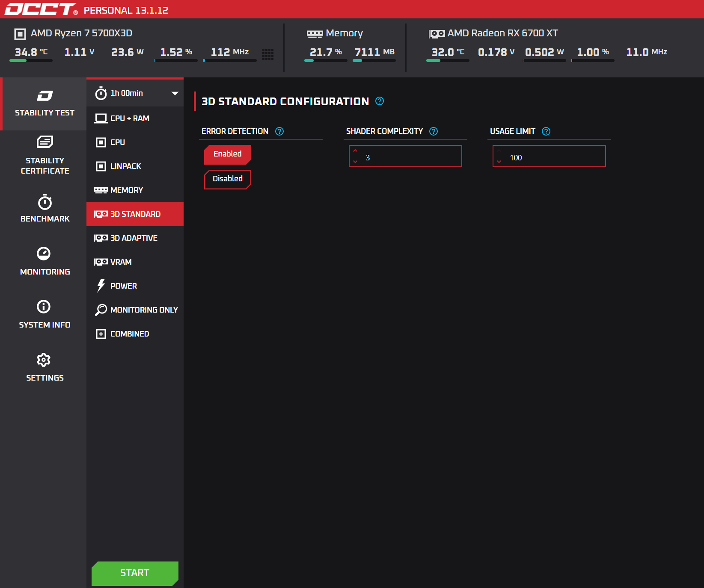The width and height of the screenshot is (704, 588).
Task: Click the Memory test RAM icon
Action: (x=101, y=190)
